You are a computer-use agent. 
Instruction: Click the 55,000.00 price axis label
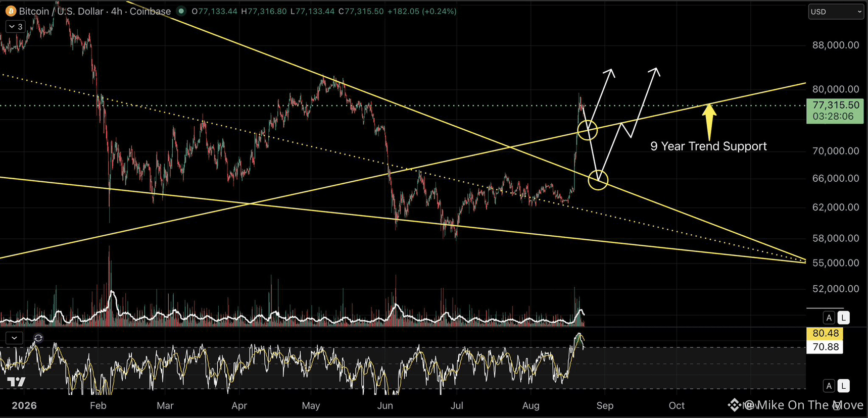836,263
